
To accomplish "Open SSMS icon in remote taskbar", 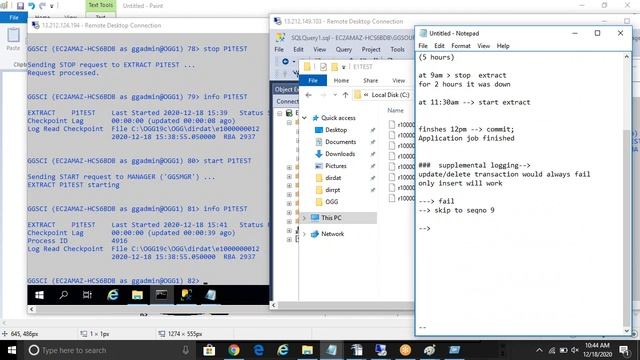I will pos(186,295).
